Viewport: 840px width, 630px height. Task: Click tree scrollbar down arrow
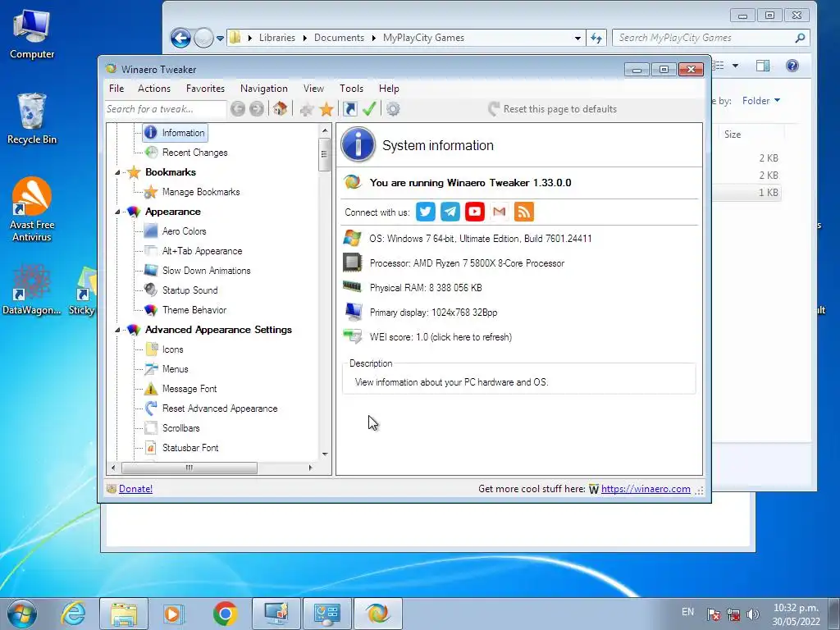click(x=325, y=454)
